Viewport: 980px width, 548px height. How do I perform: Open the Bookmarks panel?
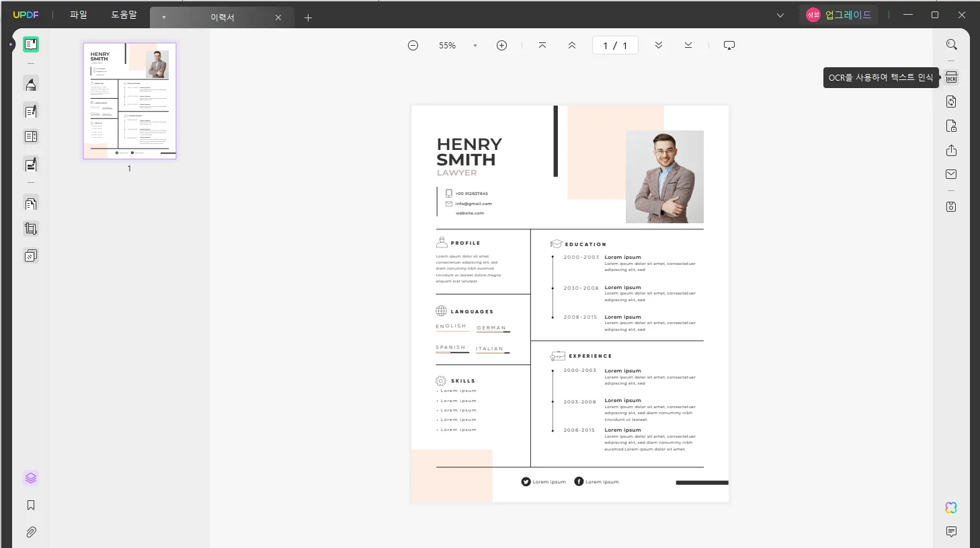31,505
